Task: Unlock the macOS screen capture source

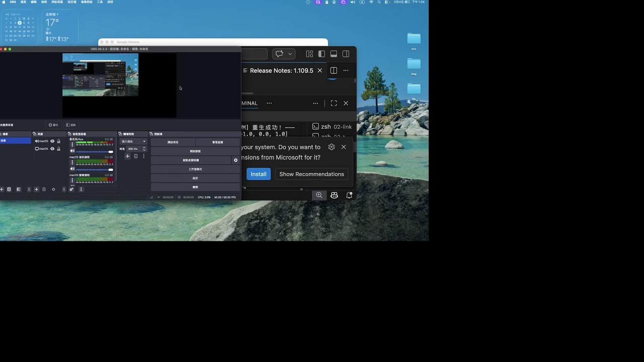Action: click(x=59, y=149)
